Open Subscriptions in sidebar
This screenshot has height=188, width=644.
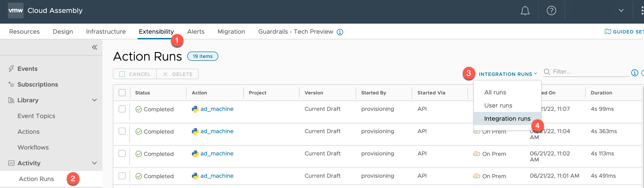(x=37, y=85)
